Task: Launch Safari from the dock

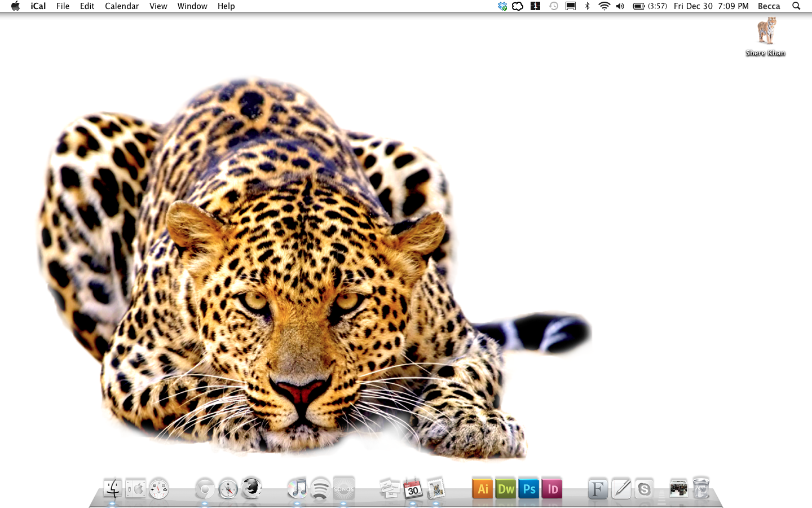Action: [x=228, y=489]
